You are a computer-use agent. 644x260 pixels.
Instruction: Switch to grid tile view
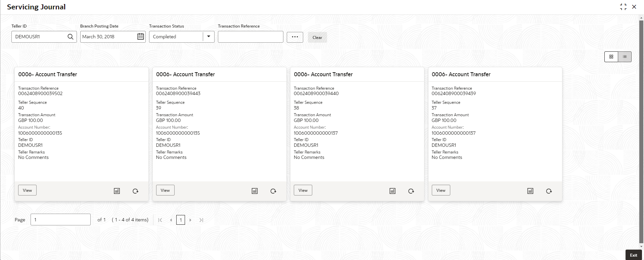pyautogui.click(x=611, y=57)
